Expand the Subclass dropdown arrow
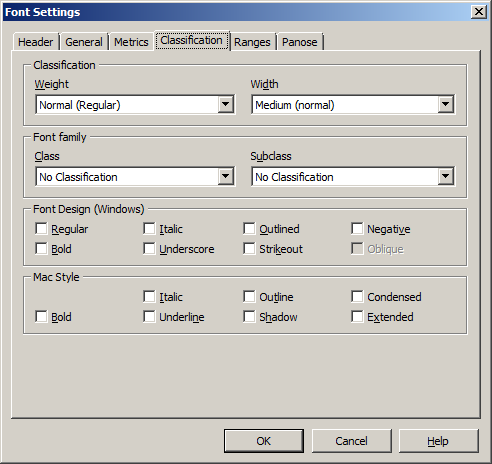The image size is (492, 464). click(x=446, y=177)
